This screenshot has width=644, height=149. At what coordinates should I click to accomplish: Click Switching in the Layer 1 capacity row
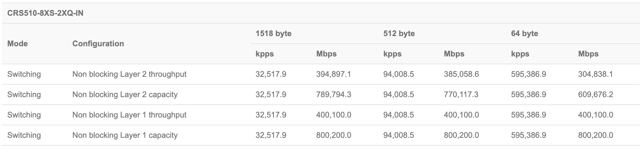pyautogui.click(x=24, y=135)
